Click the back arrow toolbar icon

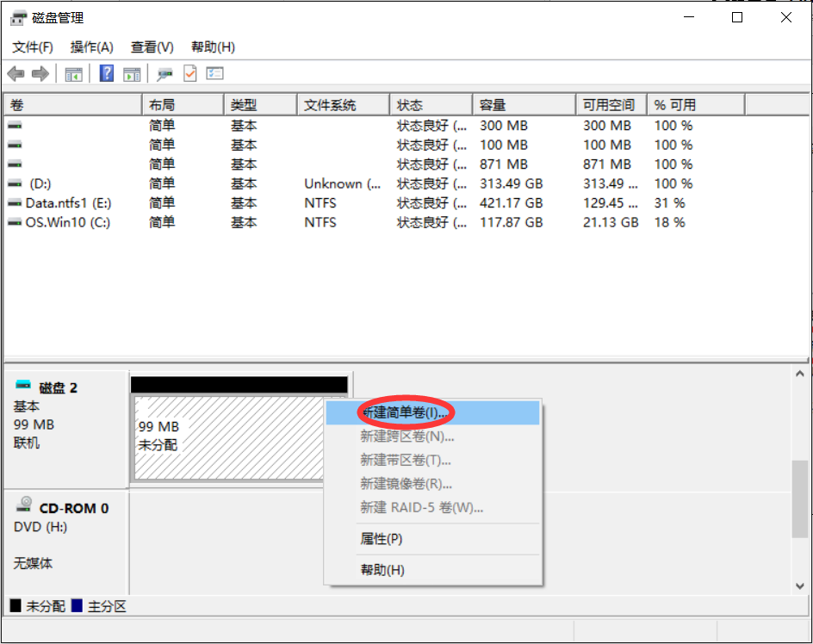(x=16, y=74)
